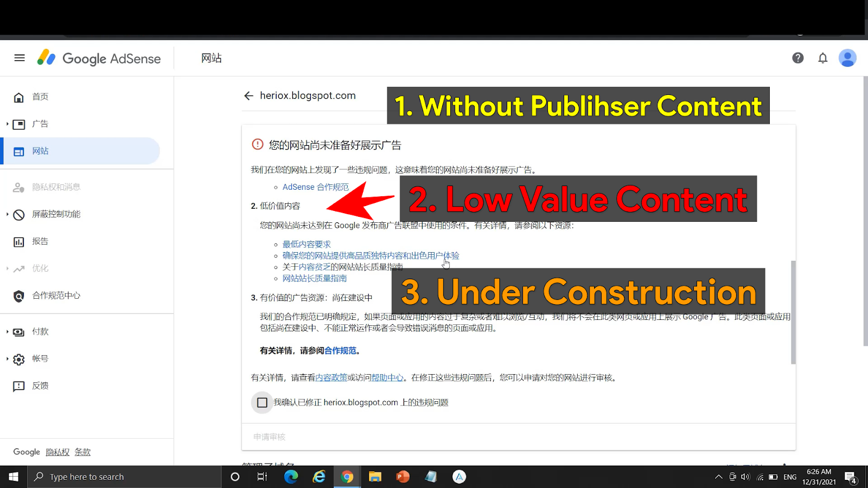
Task: Open the 帮助中心 link
Action: coord(387,378)
